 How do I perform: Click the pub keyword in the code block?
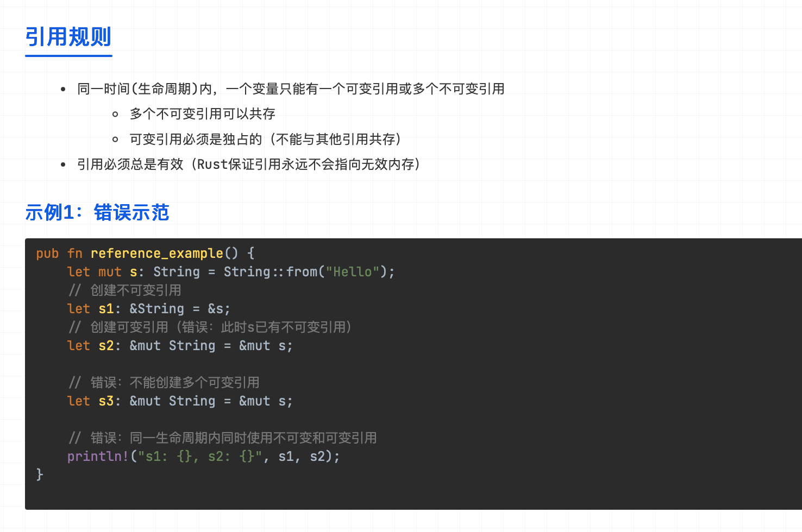pyautogui.click(x=47, y=254)
